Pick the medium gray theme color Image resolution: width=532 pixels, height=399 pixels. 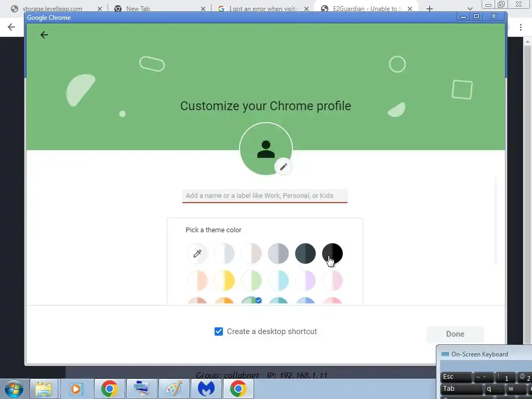pyautogui.click(x=278, y=254)
